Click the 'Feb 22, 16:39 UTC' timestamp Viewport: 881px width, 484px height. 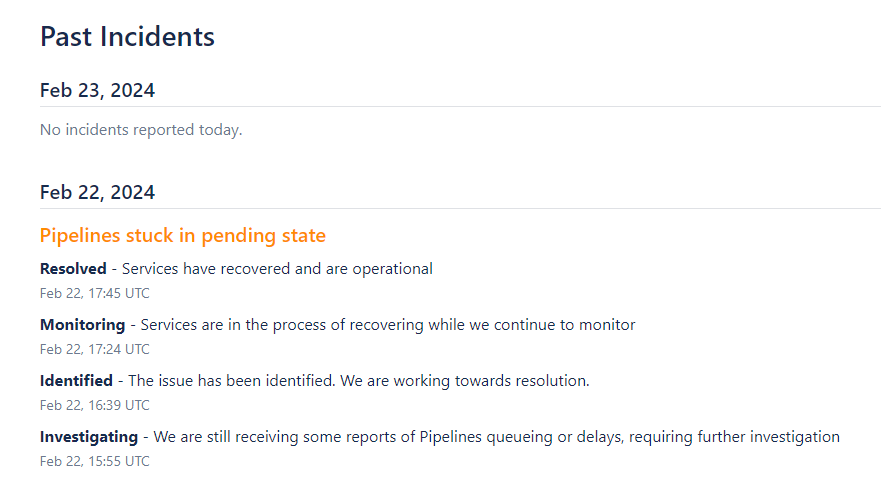pyautogui.click(x=94, y=405)
